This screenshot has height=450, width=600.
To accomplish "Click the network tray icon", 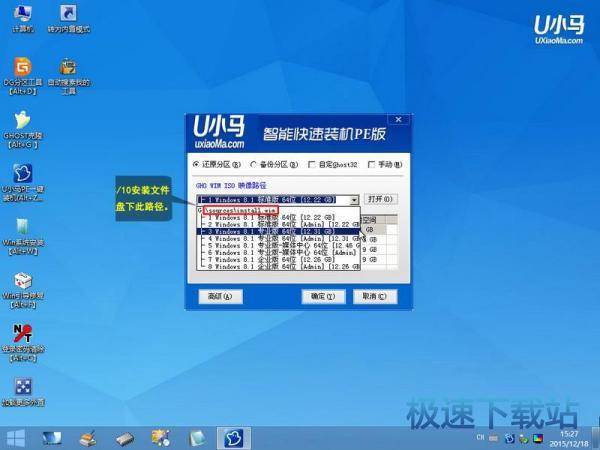I will pos(524,439).
